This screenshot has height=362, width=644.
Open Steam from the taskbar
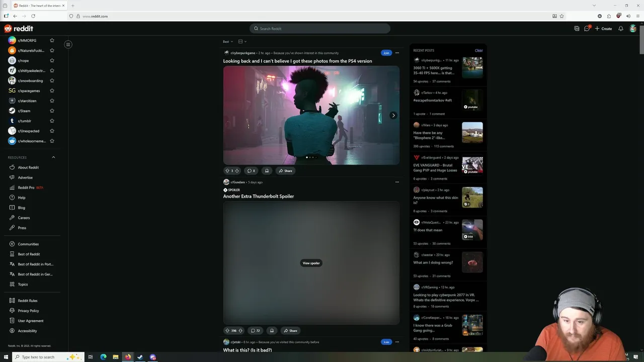click(x=140, y=357)
